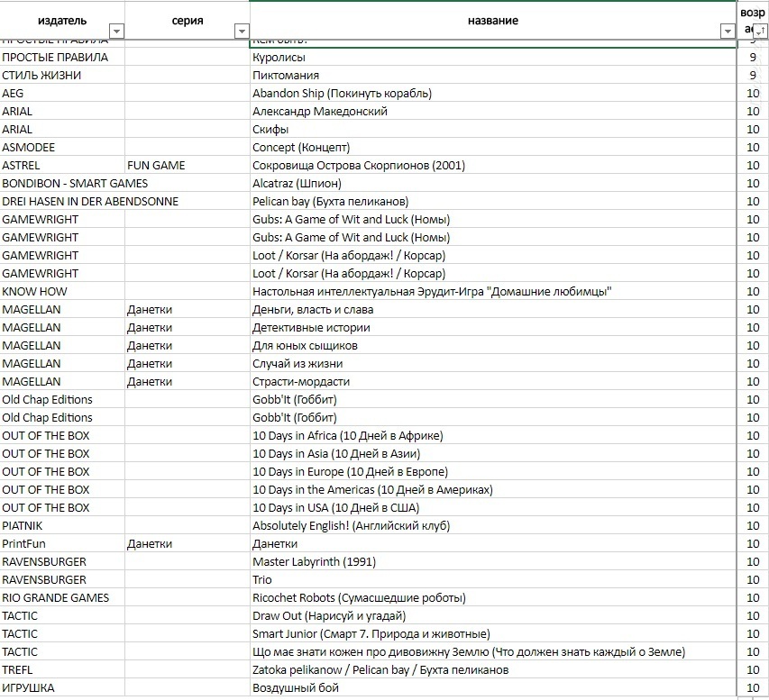This screenshot has width=769, height=700.
Task: Select the DREI HASEN IN DER ABENDSONNE cell
Action: pyautogui.click(x=62, y=202)
